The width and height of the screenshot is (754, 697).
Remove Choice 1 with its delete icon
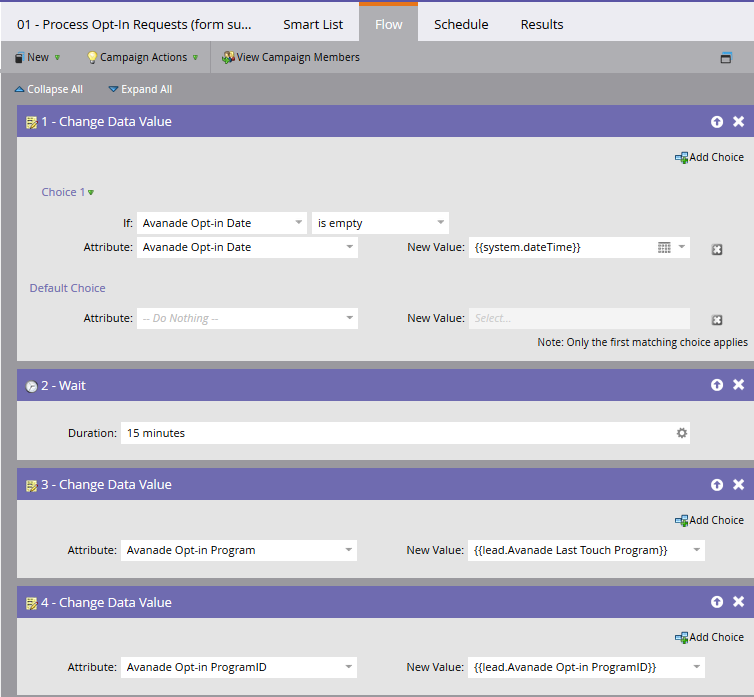717,249
